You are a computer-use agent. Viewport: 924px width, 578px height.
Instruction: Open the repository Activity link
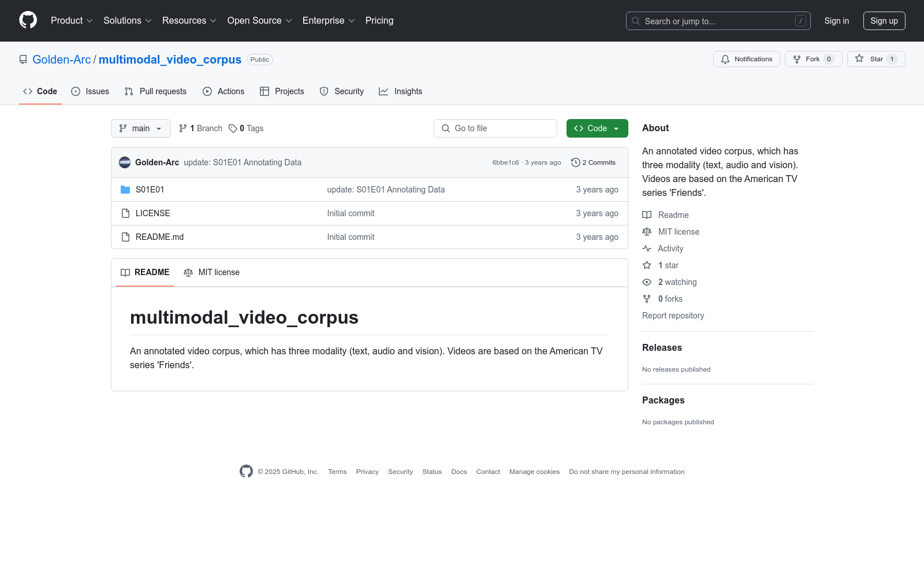(663, 249)
